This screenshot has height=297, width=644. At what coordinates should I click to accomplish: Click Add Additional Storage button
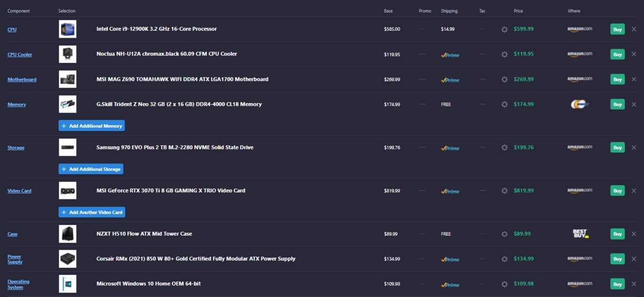pos(91,169)
